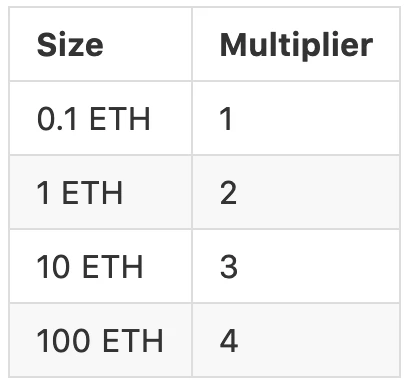
Task: Select the multiplier value 1
Action: click(x=226, y=119)
